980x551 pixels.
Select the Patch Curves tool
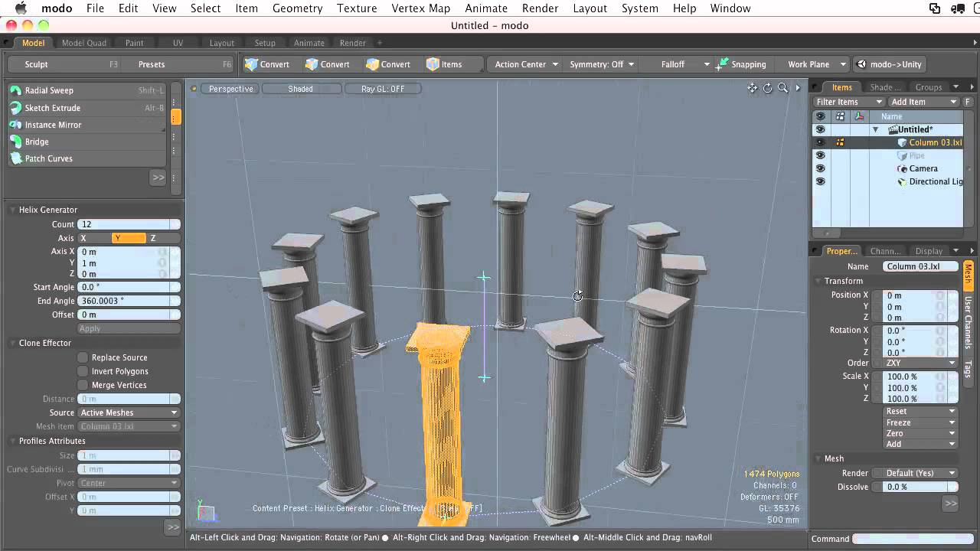pyautogui.click(x=87, y=158)
